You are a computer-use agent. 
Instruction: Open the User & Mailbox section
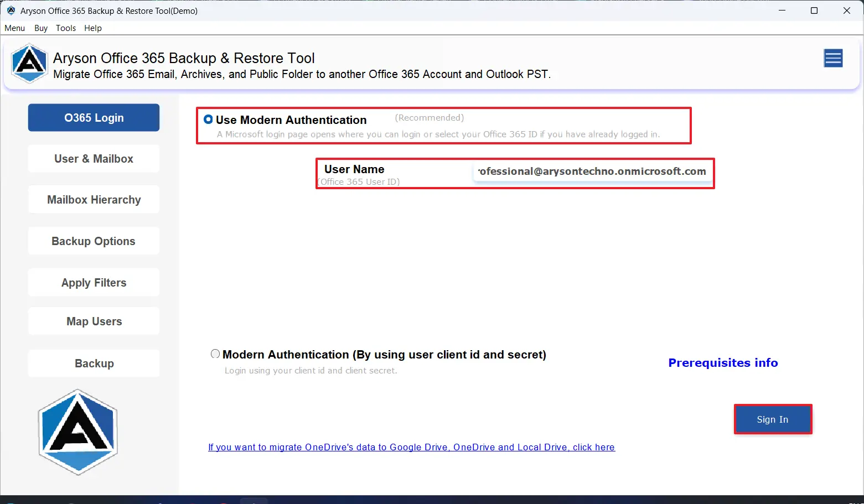[93, 158]
